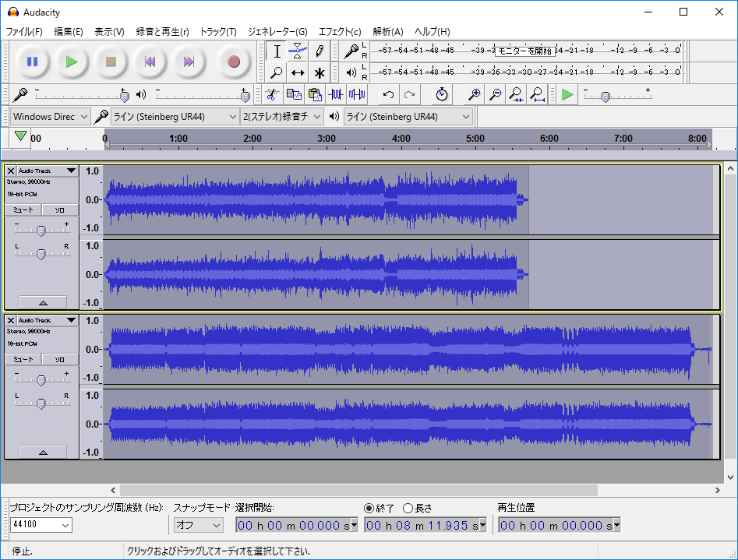Select the Multi-tool asterisk
Image resolution: width=738 pixels, height=560 pixels.
[x=319, y=72]
